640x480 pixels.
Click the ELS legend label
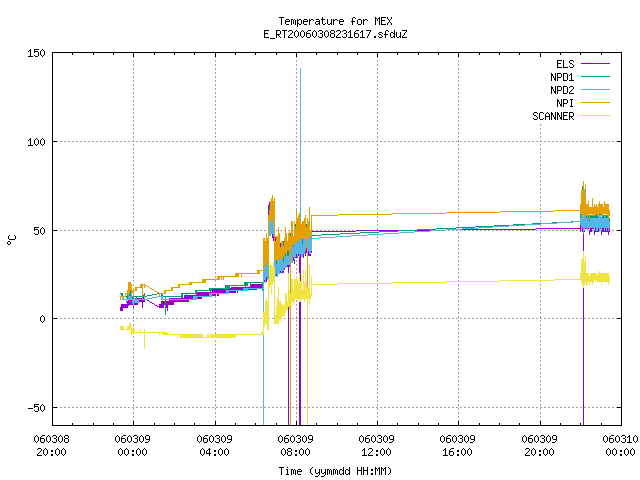click(x=565, y=64)
